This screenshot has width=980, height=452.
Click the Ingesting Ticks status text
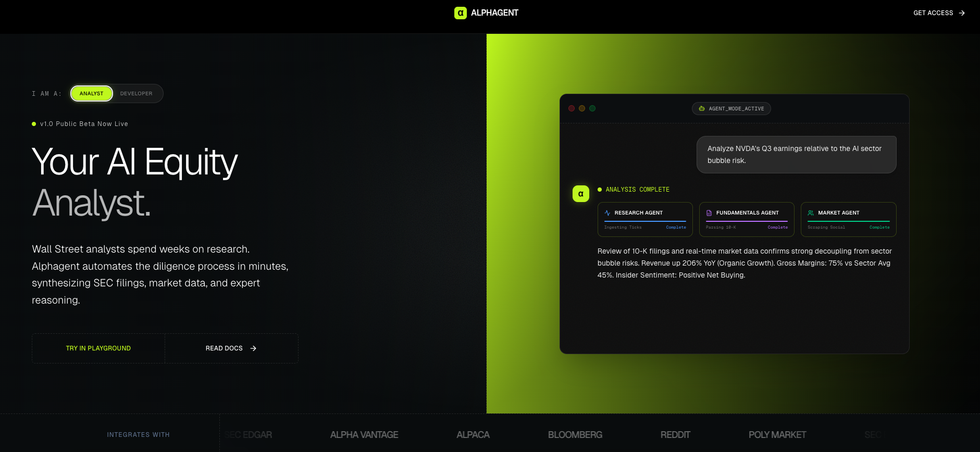tap(623, 228)
